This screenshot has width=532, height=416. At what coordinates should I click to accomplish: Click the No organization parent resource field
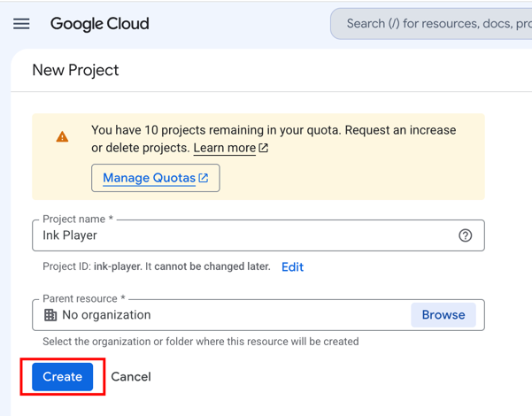tap(258, 315)
